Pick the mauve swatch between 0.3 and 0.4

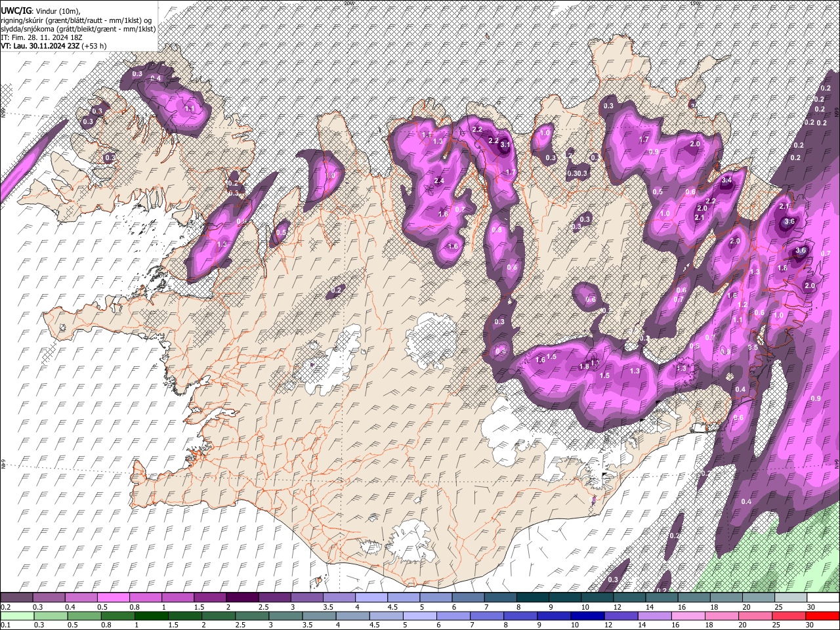click(49, 598)
